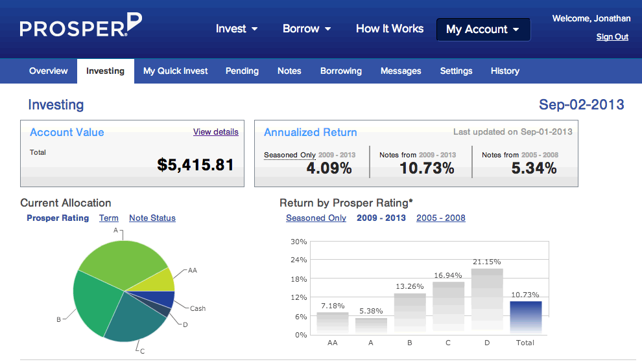642x364 pixels.
Task: Click the Seasoned Only dotted label
Action: [x=289, y=155]
